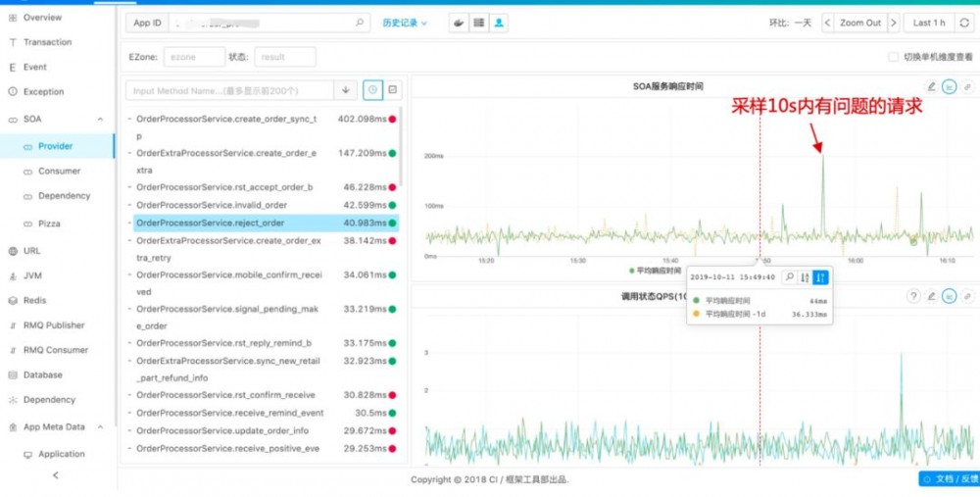Screen dimensions: 980x497
Task: Switch to the list view icon in toolbar
Action: coord(478,23)
